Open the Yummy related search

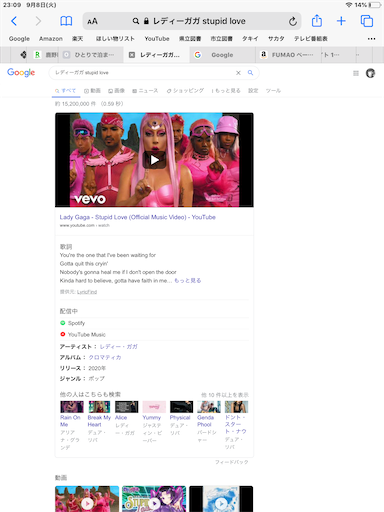154,422
